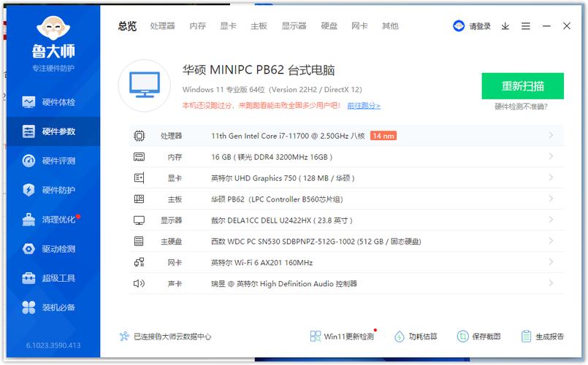Switch to the 内存 tab

click(198, 26)
